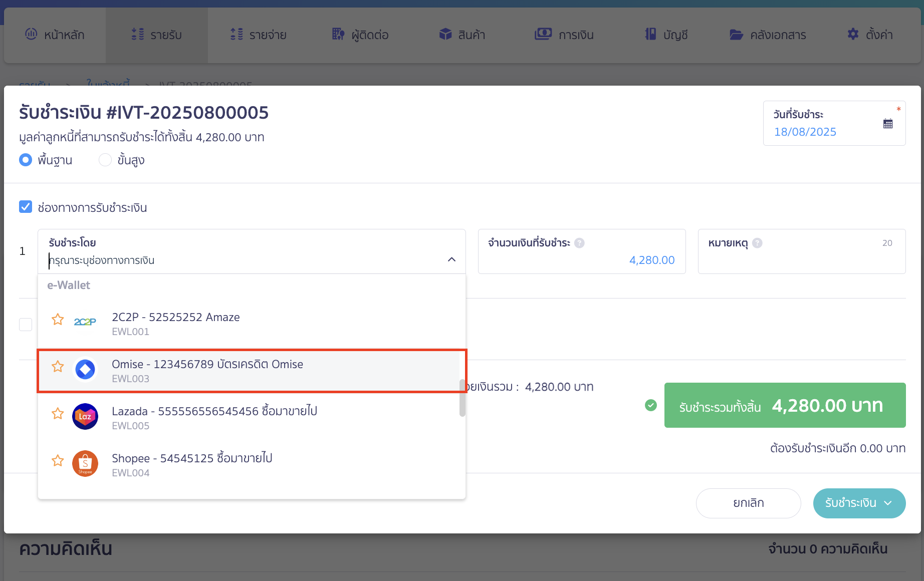Open the ตั้งค่า settings gear icon
Viewport: 924px width, 581px height.
click(x=852, y=34)
